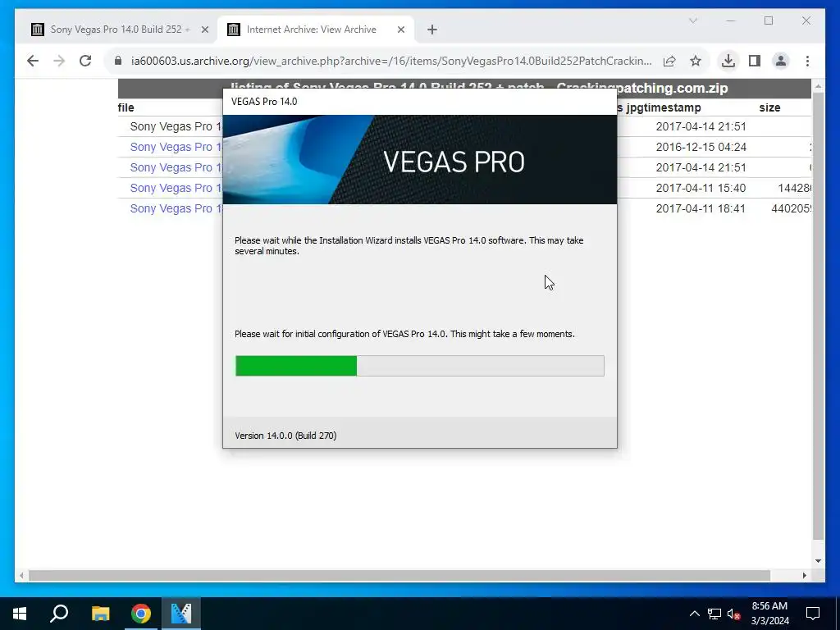Image resolution: width=840 pixels, height=630 pixels.
Task: Click the "file" column header
Action: click(126, 107)
